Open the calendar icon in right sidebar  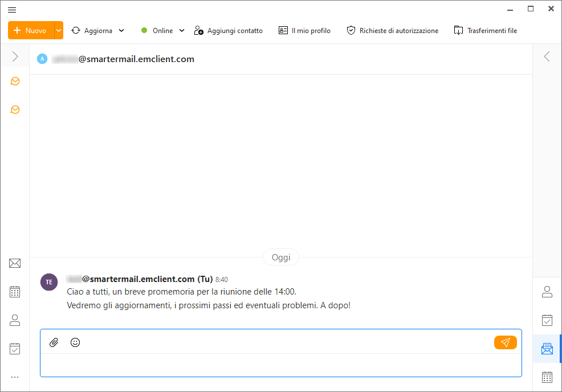[x=547, y=377]
